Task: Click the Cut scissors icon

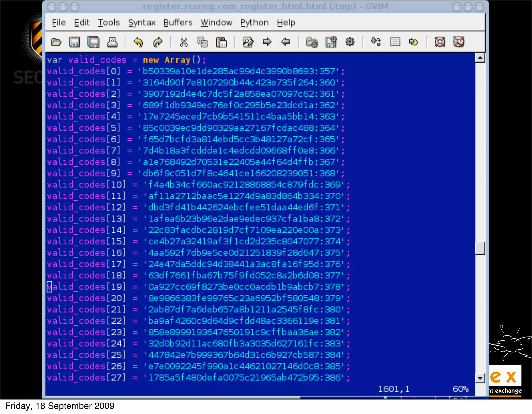Action: click(184, 42)
